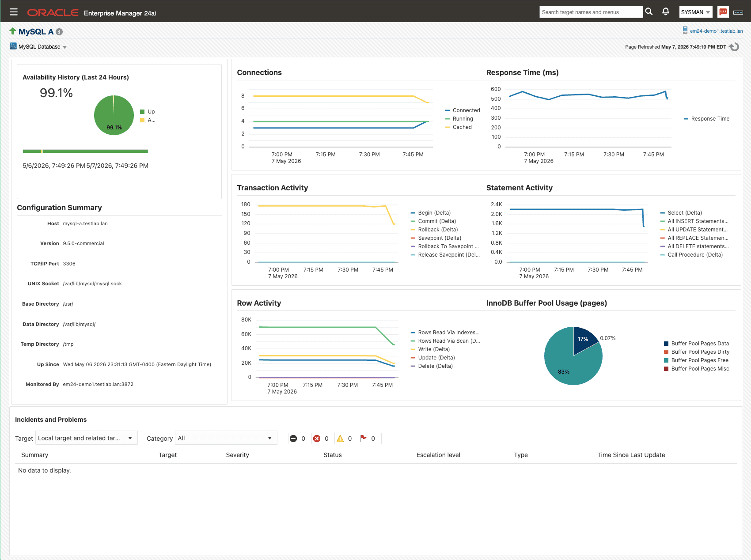Click the accessibility bar icon top right
This screenshot has width=751, height=560.
[x=738, y=12]
